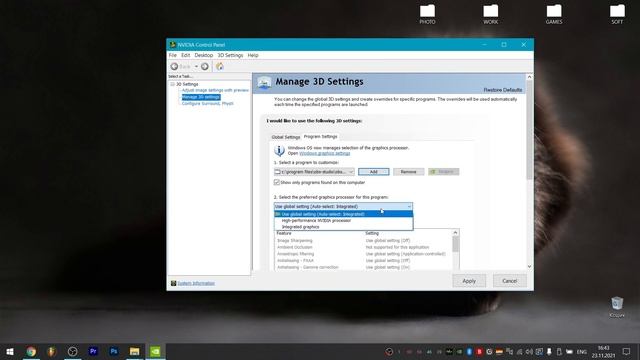Click the main panel vertical scrollbar thumb

coord(529,130)
